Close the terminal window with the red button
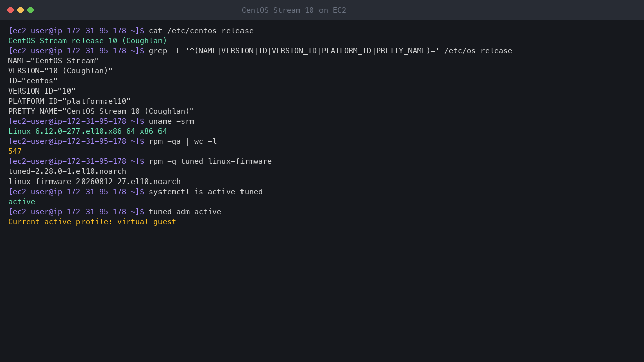Screen dimensions: 644x362 coord(10,10)
